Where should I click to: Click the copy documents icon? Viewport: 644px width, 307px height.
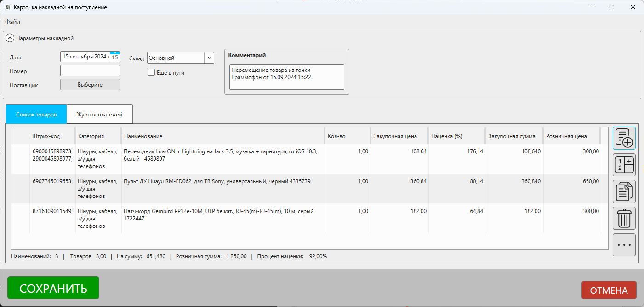tap(624, 191)
